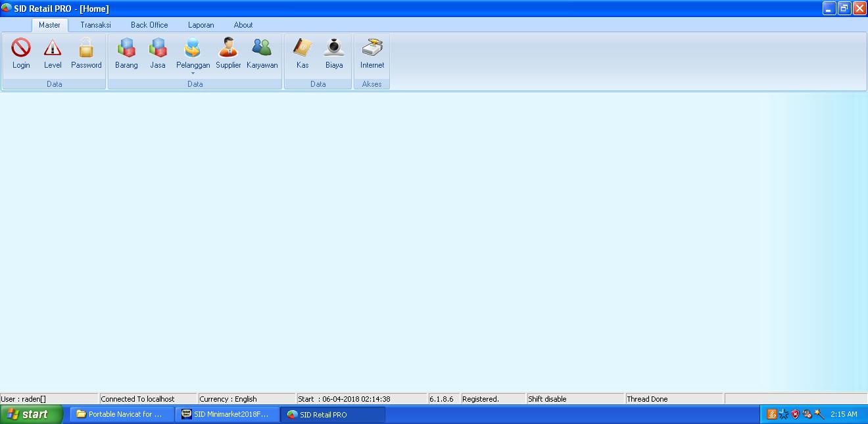Screen dimensions: 868x424
Task: Open the Jasa data icon
Action: [158, 53]
